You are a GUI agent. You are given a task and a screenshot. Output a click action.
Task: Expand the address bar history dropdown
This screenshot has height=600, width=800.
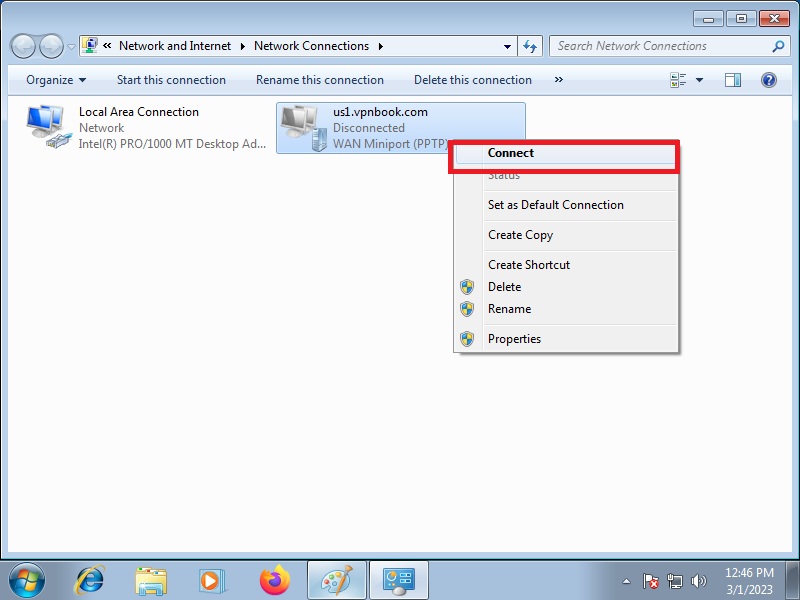(508, 46)
